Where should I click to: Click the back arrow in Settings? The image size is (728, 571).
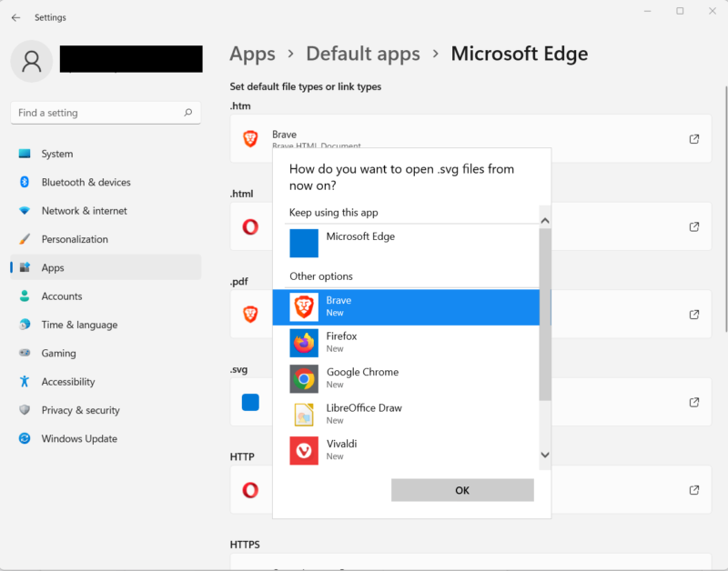[15, 16]
